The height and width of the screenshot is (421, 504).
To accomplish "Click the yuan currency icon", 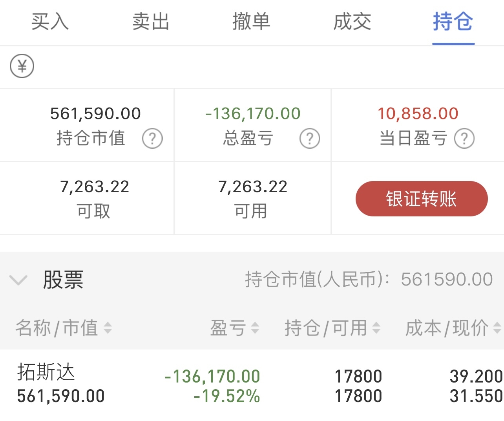I will [x=22, y=66].
